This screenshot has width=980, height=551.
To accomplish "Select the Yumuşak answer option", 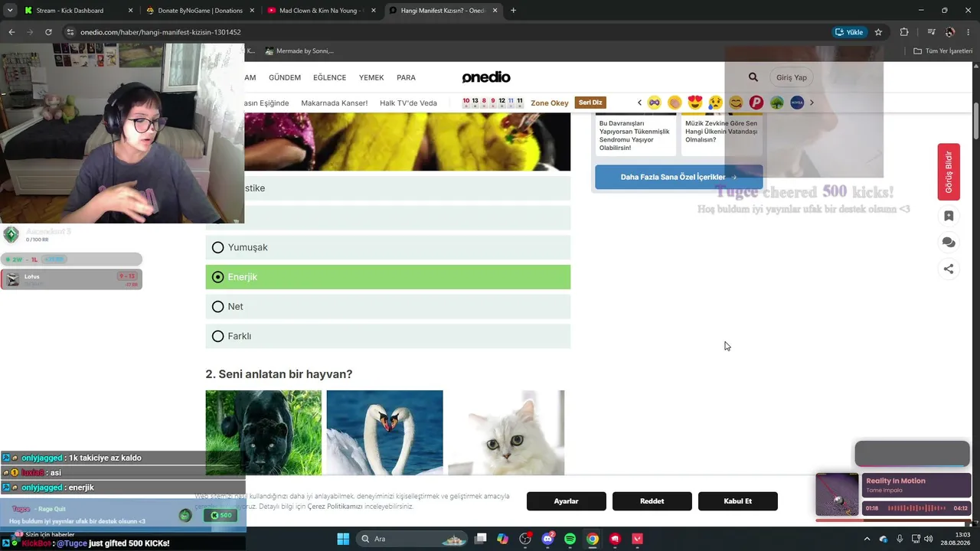I will (x=388, y=247).
